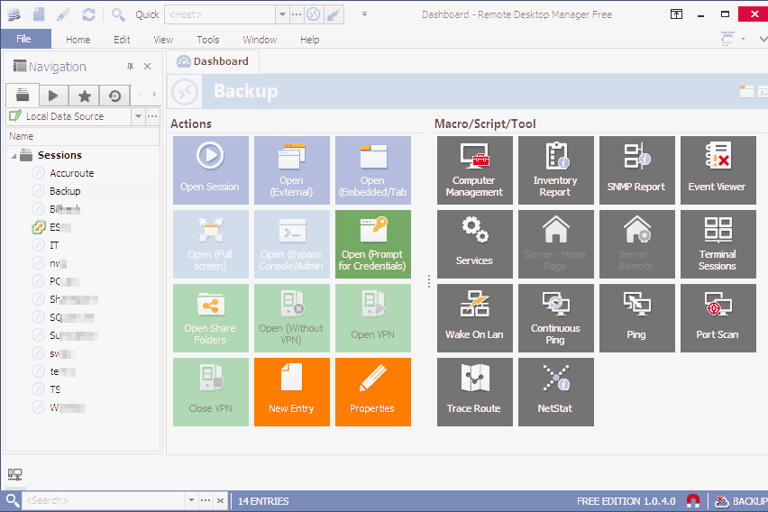Click the search options ellipsis button
Viewport: 768px width, 512px height.
pos(206,500)
